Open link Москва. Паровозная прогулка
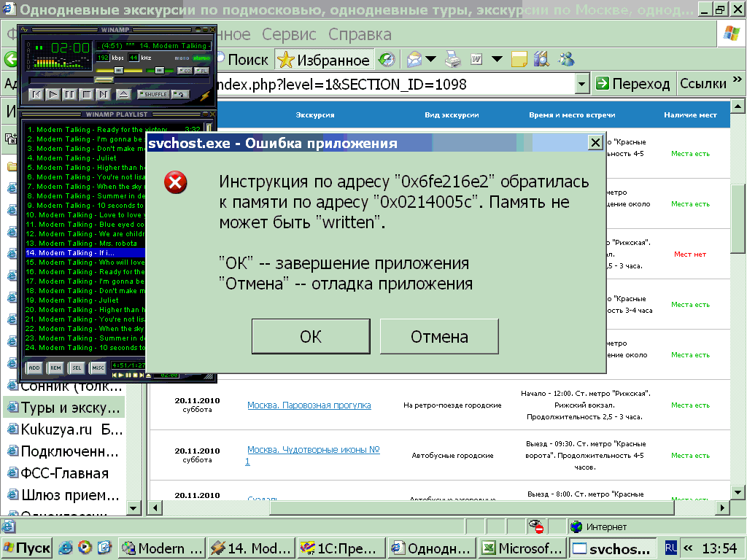The width and height of the screenshot is (747, 560). point(309,405)
